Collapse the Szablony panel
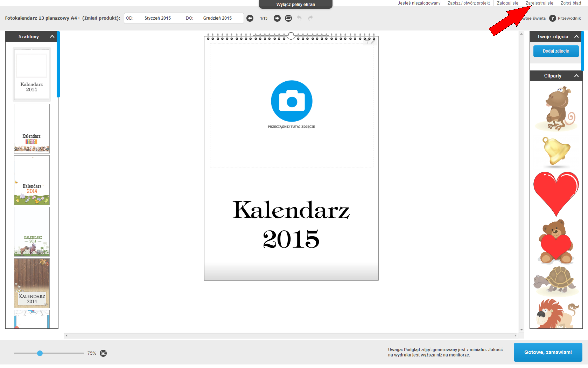Image resolution: width=588 pixels, height=368 pixels. pos(52,37)
